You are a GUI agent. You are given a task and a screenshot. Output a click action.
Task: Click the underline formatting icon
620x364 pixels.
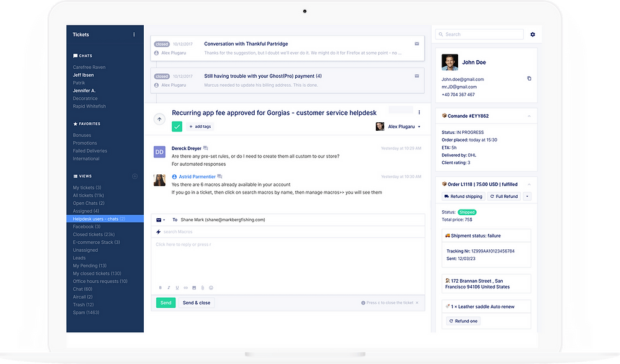tap(177, 288)
